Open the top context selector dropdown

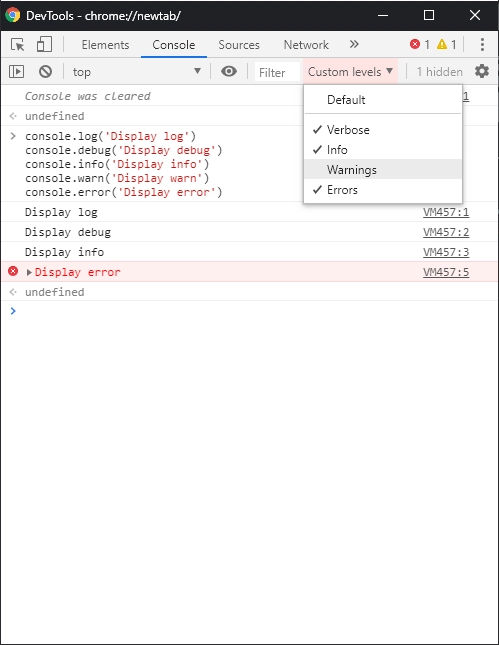pyautogui.click(x=137, y=72)
